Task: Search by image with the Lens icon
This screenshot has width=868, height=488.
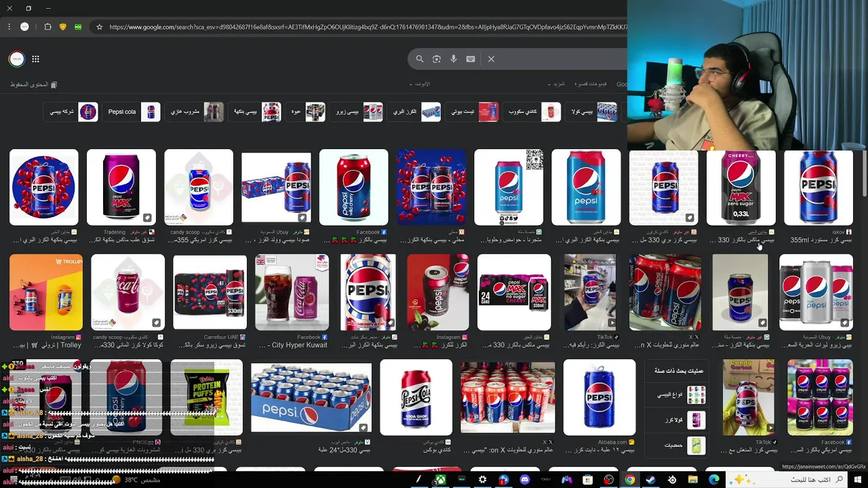Action: 437,59
